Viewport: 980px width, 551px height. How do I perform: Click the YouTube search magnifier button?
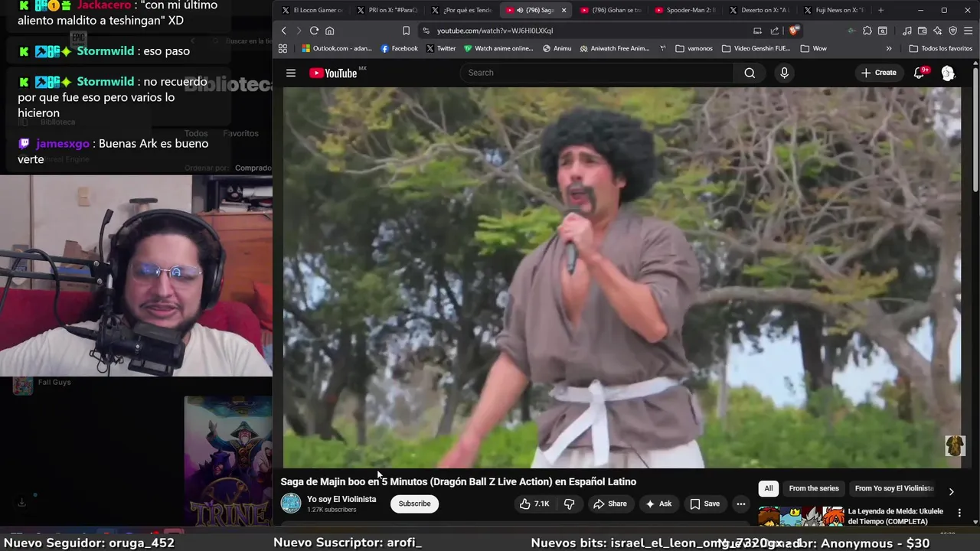click(750, 73)
